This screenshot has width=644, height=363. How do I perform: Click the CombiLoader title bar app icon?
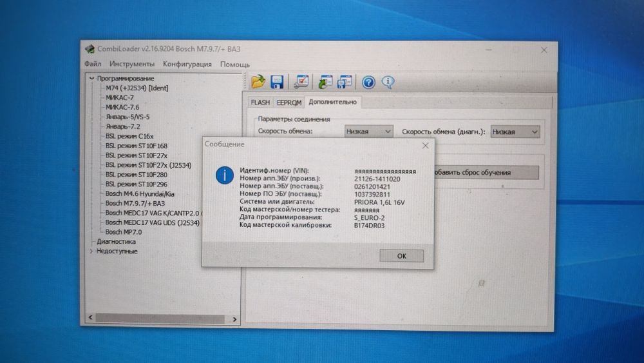click(90, 50)
